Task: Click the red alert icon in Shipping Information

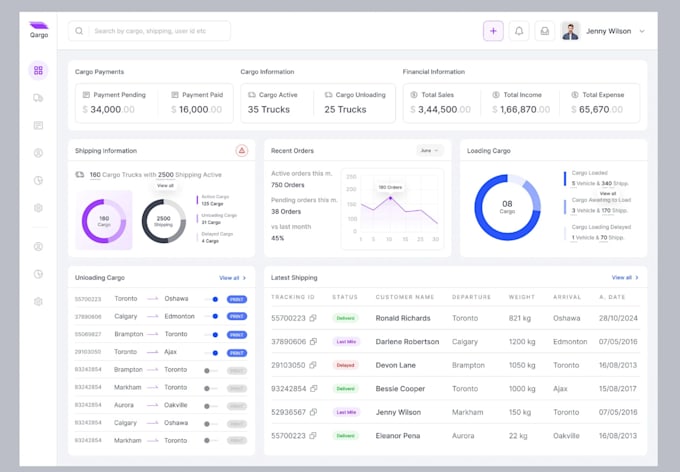Action: point(242,150)
